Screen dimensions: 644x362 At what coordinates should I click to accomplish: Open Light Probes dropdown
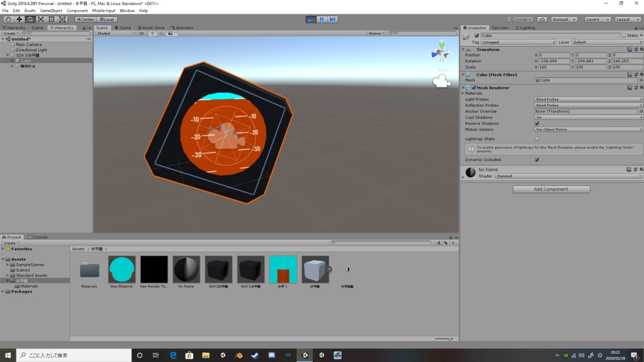(588, 99)
